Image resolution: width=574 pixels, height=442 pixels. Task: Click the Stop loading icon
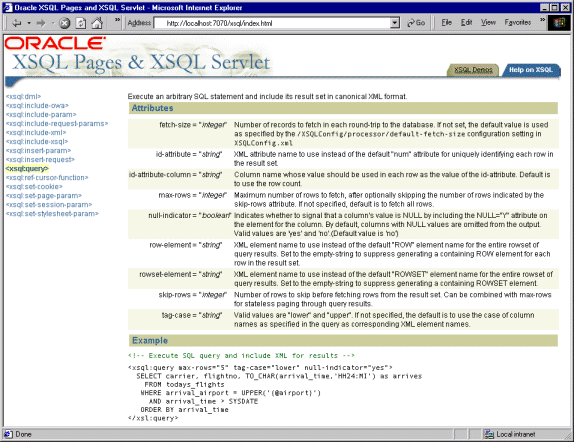tap(65, 23)
